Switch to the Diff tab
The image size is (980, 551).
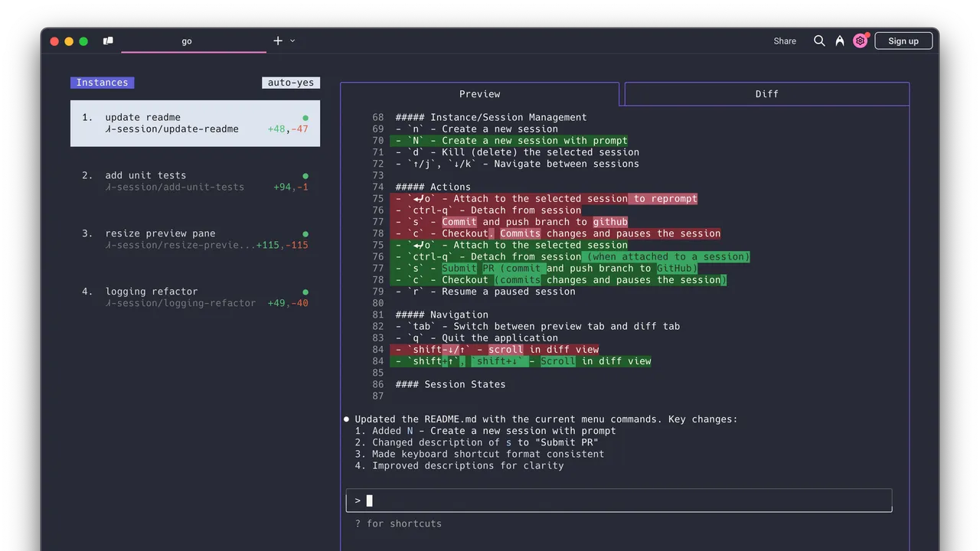[767, 94]
